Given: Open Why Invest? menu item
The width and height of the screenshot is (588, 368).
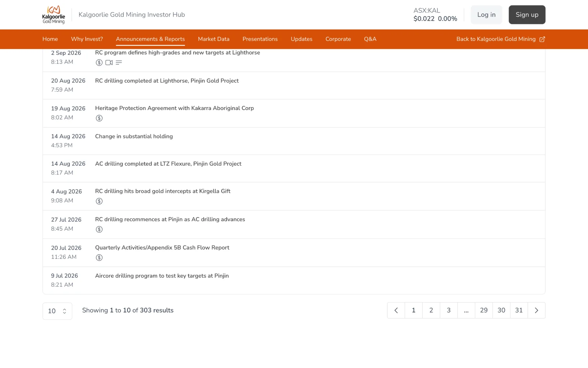Looking at the screenshot, I should [x=87, y=39].
